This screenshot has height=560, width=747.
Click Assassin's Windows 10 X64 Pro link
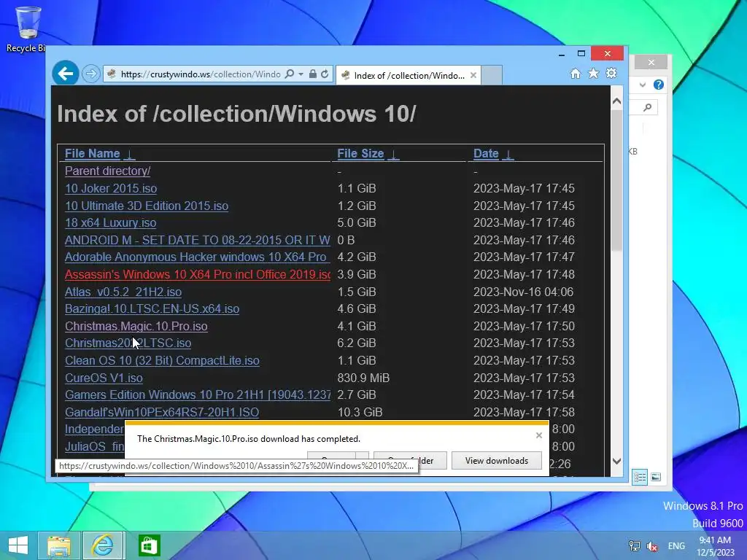pos(198,275)
